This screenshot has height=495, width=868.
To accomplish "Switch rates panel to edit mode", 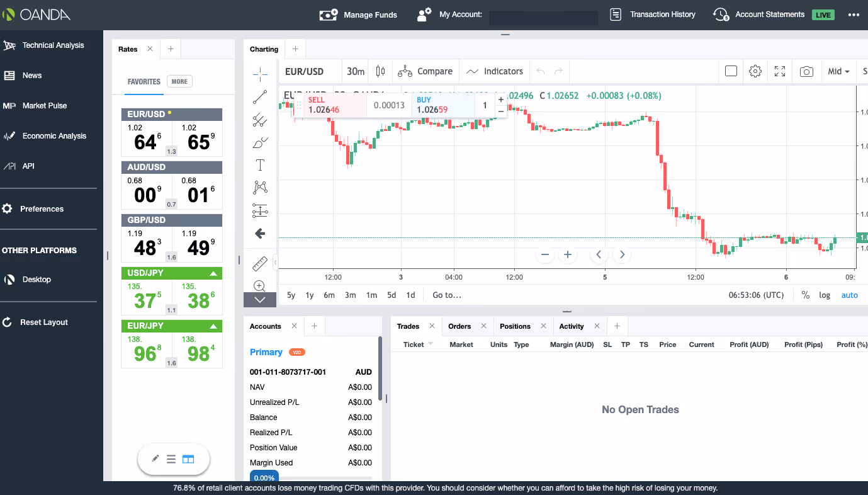I will (x=155, y=459).
